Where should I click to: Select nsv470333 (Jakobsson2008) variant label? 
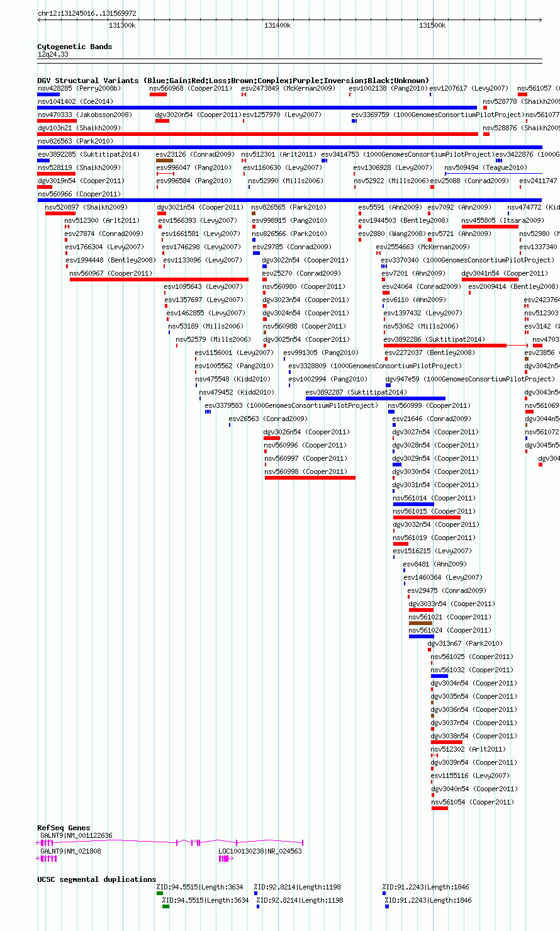pyautogui.click(x=85, y=115)
